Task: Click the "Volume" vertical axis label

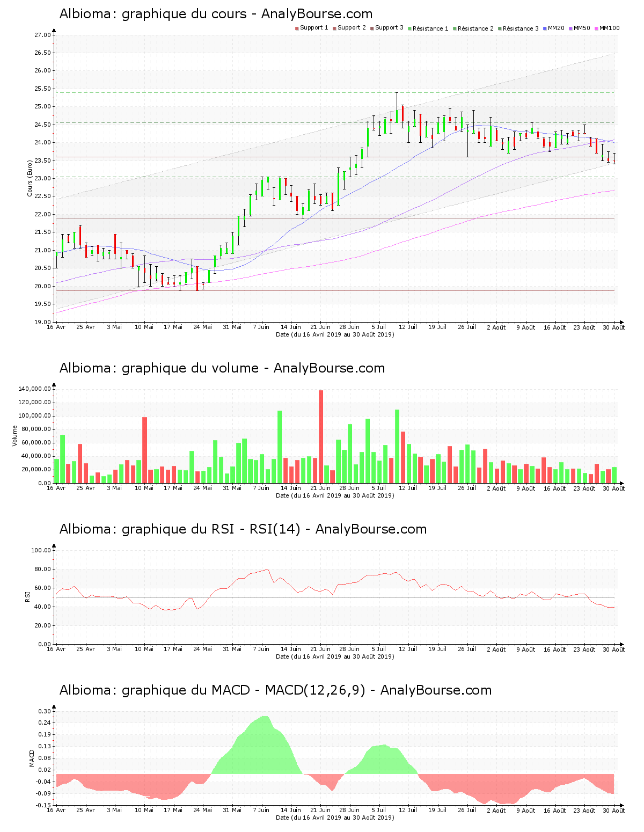Action: tap(15, 436)
